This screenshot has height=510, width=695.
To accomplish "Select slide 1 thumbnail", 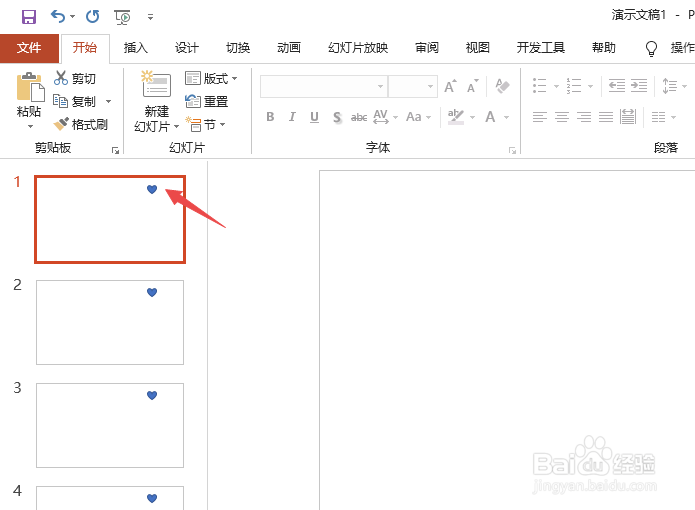I will [110, 219].
